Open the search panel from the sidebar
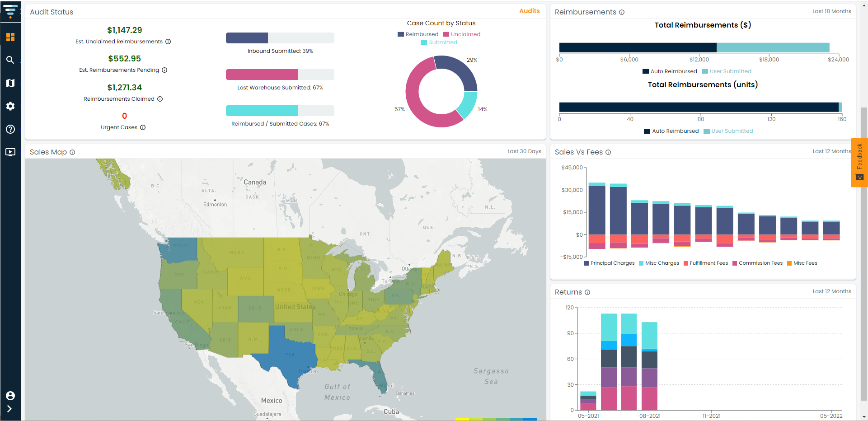Screen dimensions: 868x421 coord(10,60)
